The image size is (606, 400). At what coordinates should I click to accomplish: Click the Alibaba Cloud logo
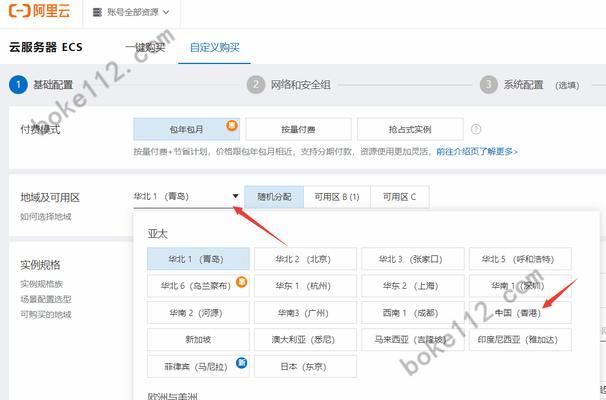point(40,11)
